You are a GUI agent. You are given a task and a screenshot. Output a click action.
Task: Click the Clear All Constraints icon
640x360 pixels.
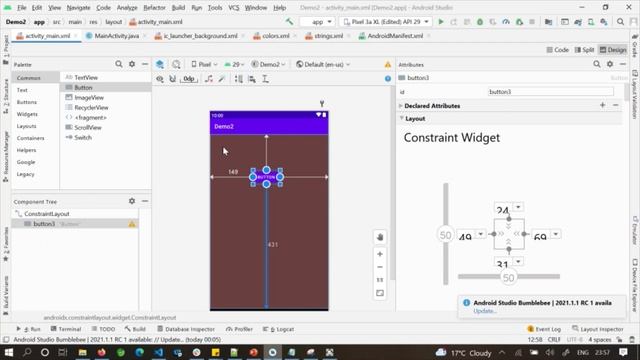coord(209,79)
